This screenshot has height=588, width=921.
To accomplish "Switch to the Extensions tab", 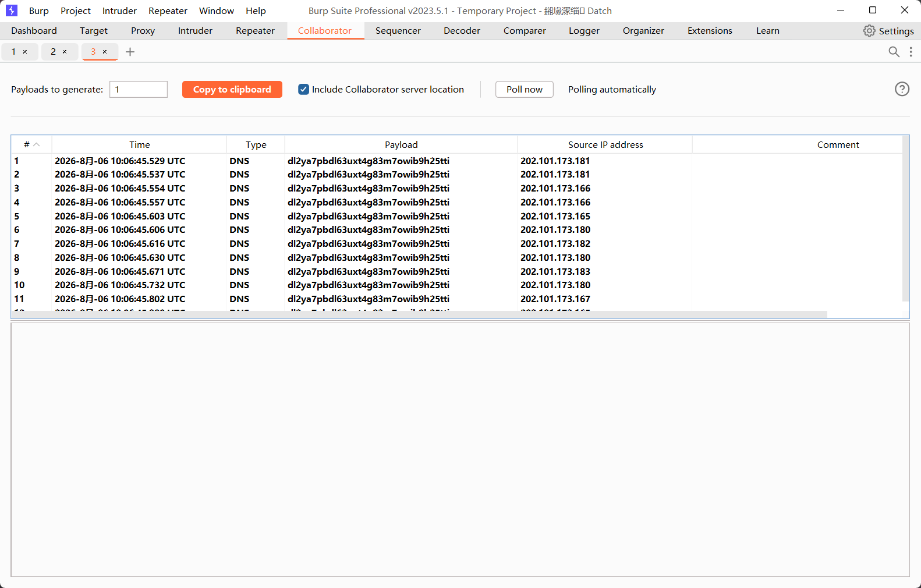I will point(710,31).
